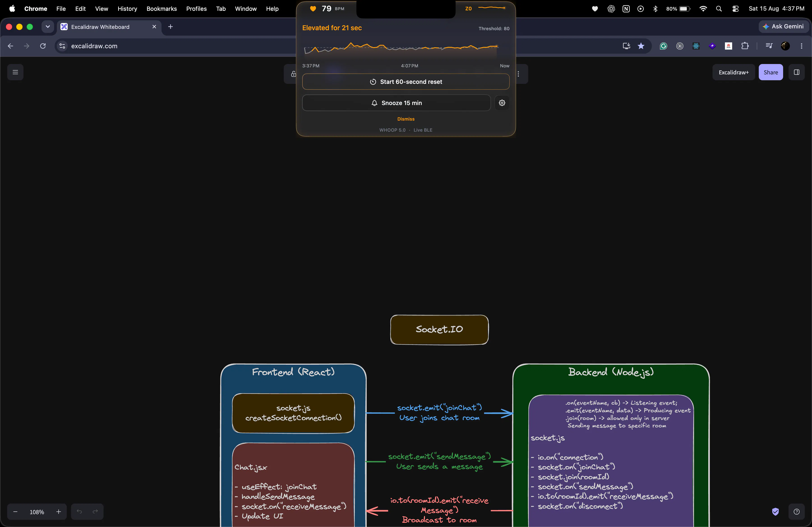Open Spotlight search in menu bar
Screen dimensions: 812x527
point(719,9)
